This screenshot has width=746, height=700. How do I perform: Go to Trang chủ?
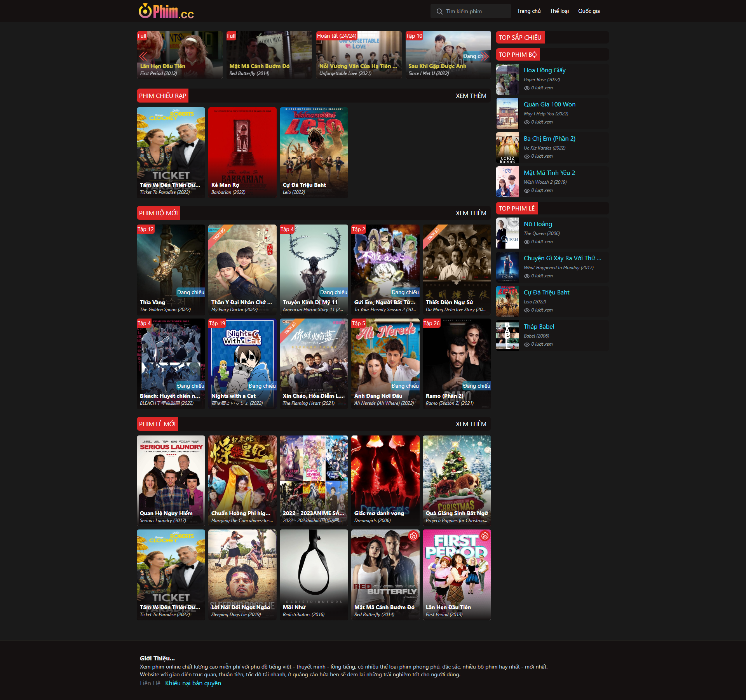(x=529, y=11)
